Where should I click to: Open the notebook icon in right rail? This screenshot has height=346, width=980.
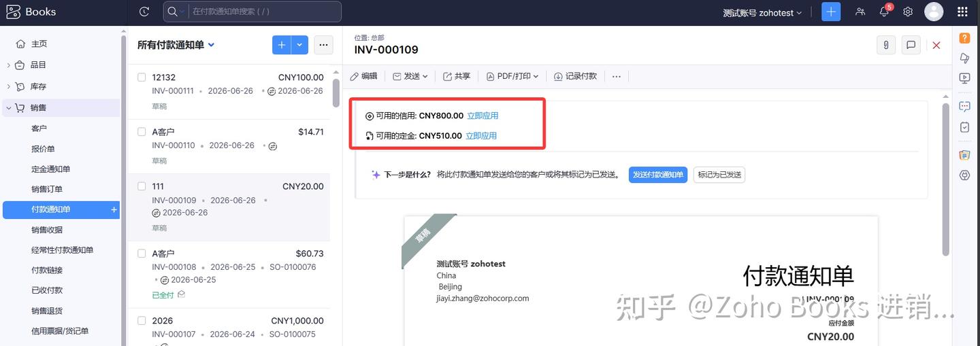pos(964,155)
